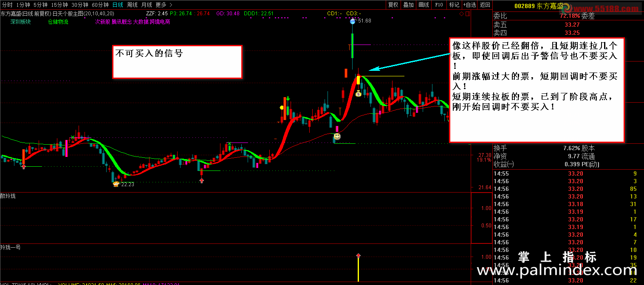This screenshot has height=285, width=644.
Task: Expand the 更多 periods menu
Action: coord(164,5)
